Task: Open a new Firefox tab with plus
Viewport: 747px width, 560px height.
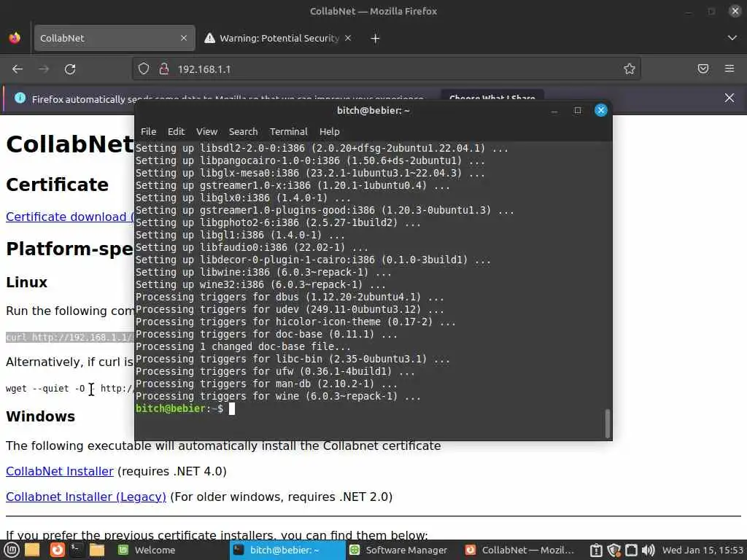Action: 375,39
